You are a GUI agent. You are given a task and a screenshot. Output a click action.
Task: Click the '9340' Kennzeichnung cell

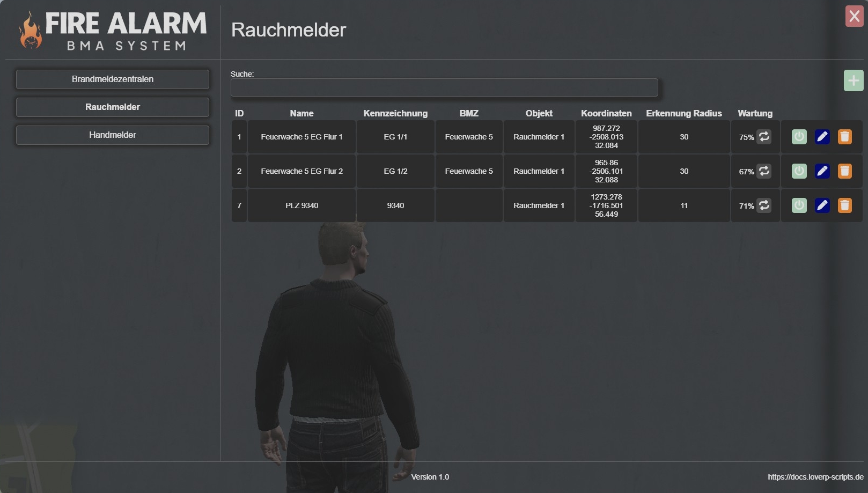pyautogui.click(x=395, y=205)
